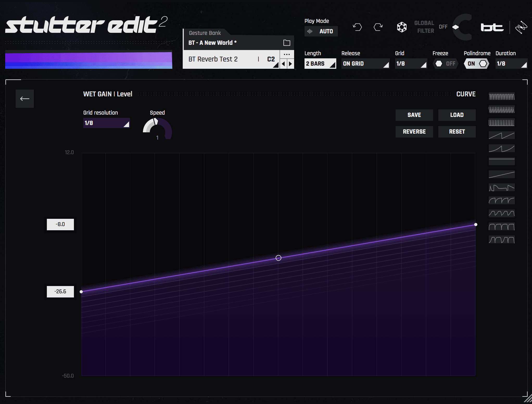Select the double curved ramp curve preset
Viewport: 532px width, 404px height.
[502, 148]
